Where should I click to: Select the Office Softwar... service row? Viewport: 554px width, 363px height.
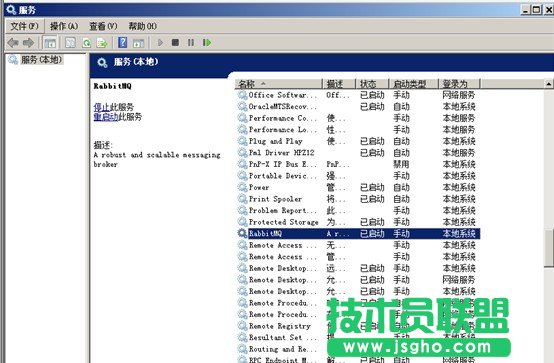(x=357, y=95)
